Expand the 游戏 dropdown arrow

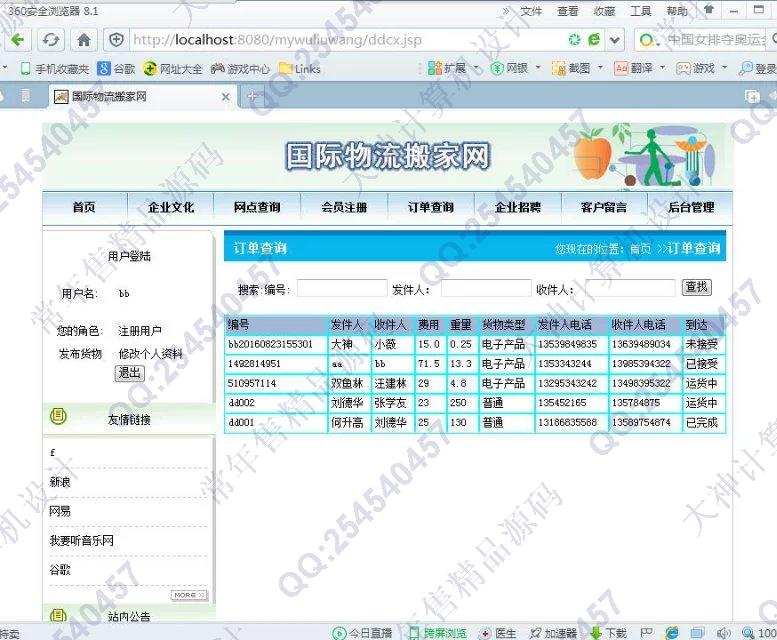[724, 67]
